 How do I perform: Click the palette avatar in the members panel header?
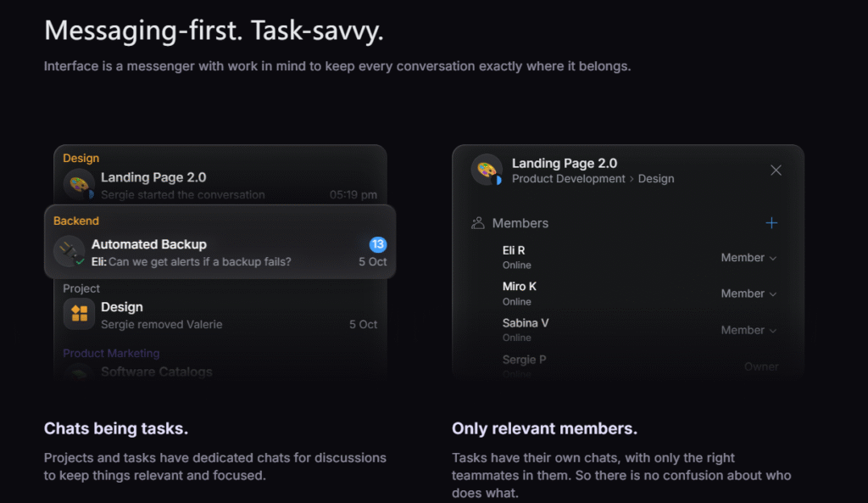click(487, 170)
